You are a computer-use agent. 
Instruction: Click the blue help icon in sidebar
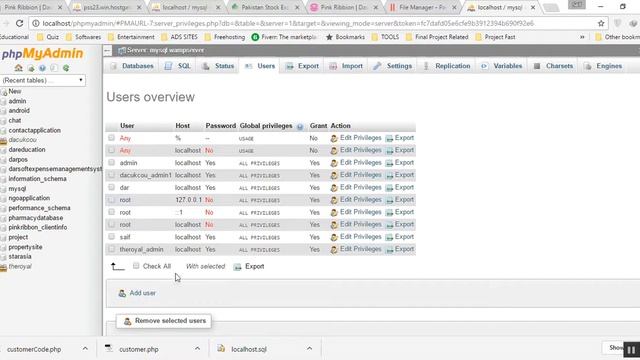pyautogui.click(x=42, y=68)
